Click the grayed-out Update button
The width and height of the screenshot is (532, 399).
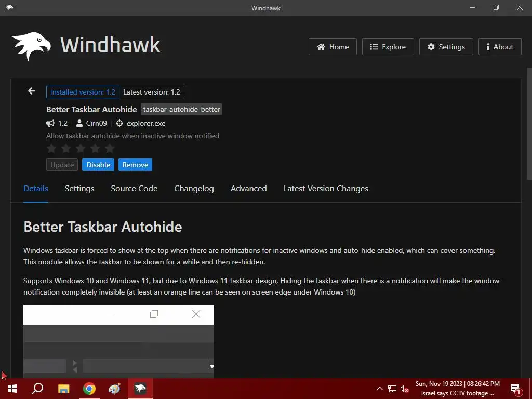coord(62,165)
